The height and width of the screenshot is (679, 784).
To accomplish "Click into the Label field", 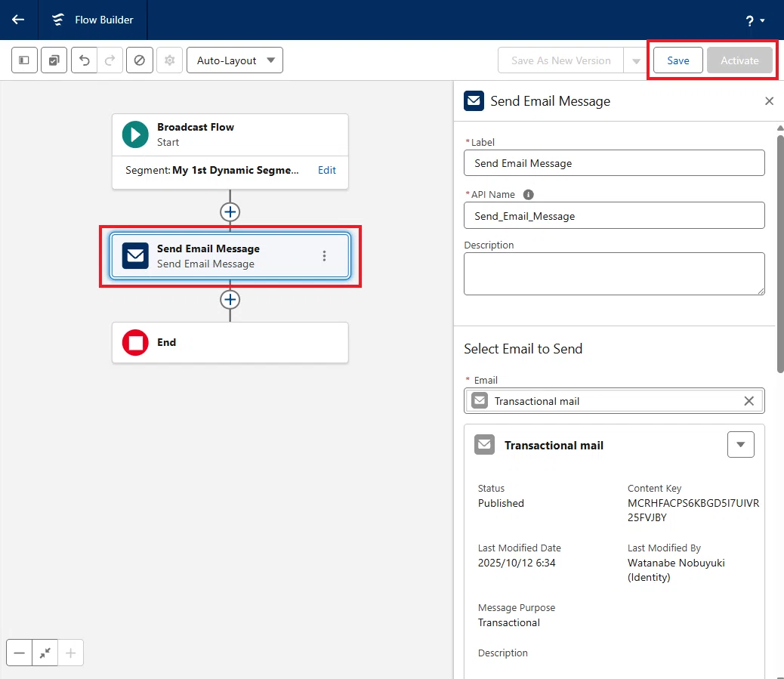I will pyautogui.click(x=614, y=163).
